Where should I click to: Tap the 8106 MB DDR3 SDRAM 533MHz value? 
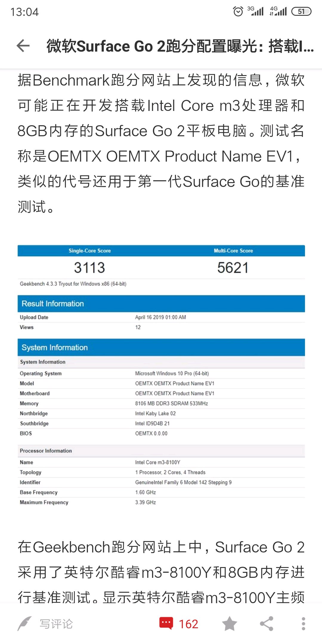click(x=171, y=403)
